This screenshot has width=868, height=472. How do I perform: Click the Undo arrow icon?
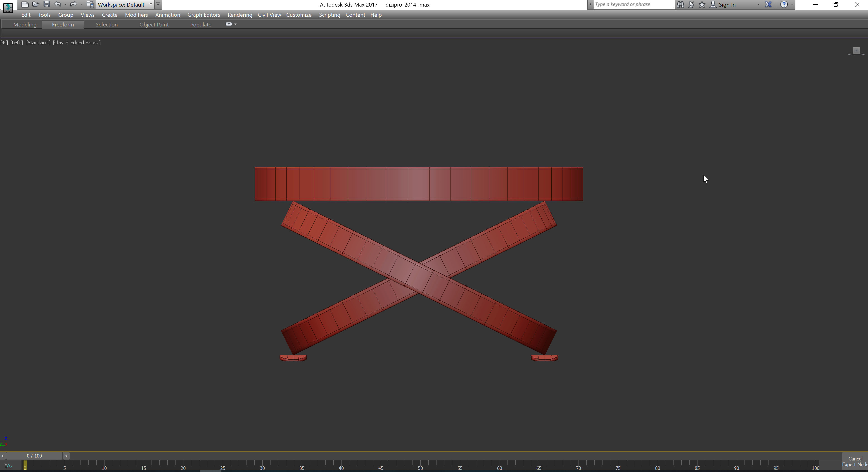58,4
